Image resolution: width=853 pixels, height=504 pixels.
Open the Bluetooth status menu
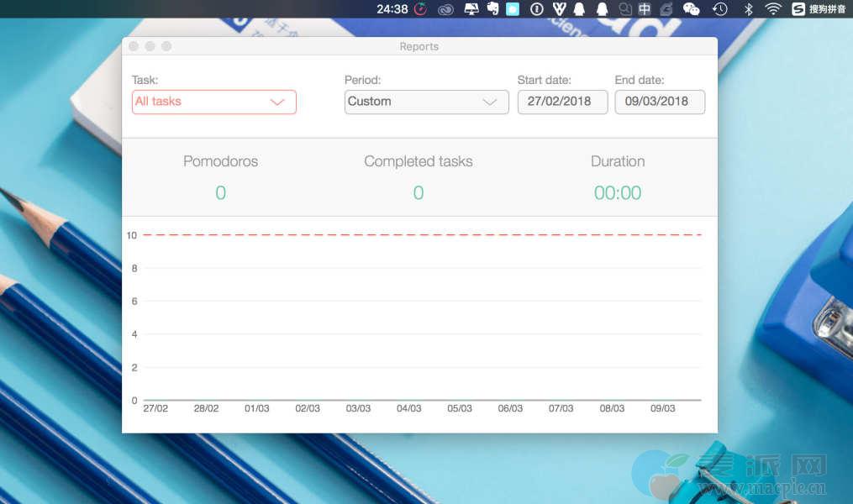(748, 9)
